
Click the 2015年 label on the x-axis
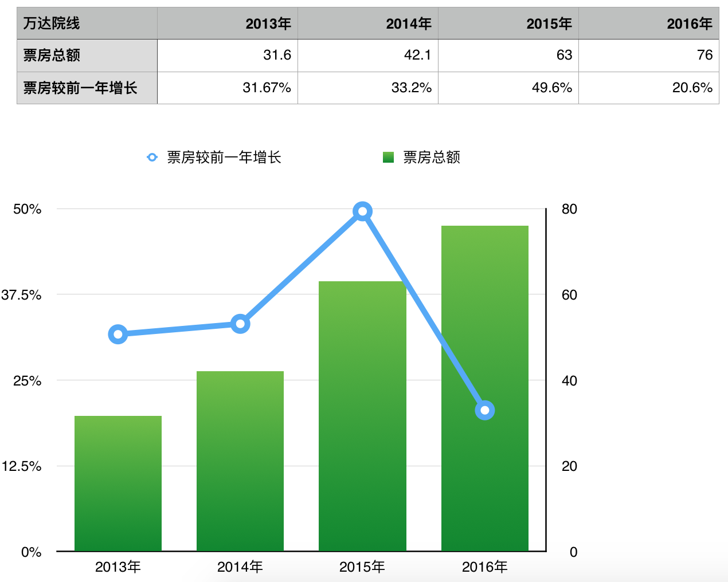coord(362,567)
